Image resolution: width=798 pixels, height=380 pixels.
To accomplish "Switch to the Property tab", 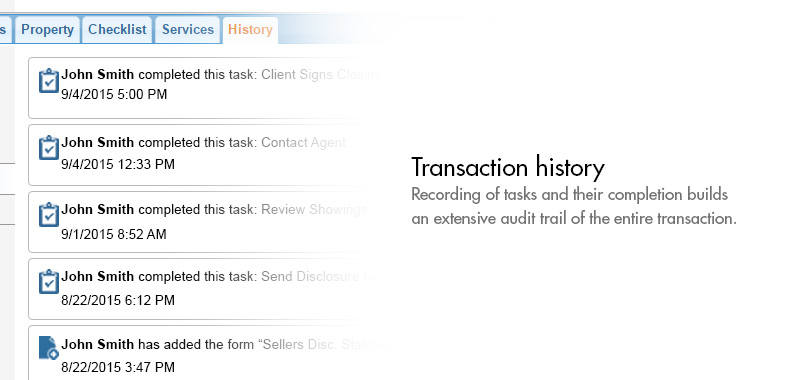I will [47, 30].
